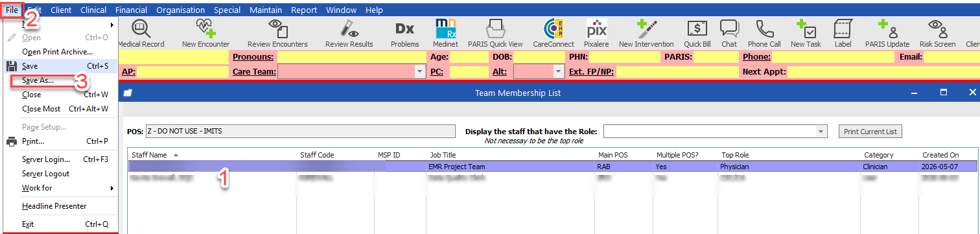Click into the POS field
Viewport: 980px width, 234px height.
(300, 132)
